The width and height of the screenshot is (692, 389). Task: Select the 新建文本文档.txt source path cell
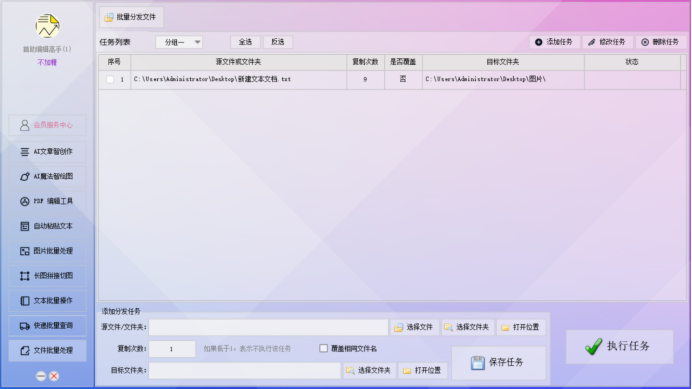pos(238,79)
